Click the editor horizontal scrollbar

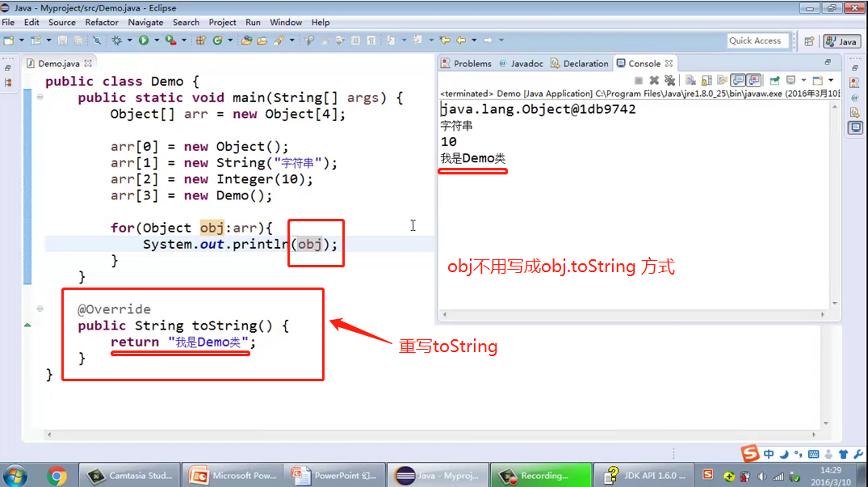coord(431,435)
